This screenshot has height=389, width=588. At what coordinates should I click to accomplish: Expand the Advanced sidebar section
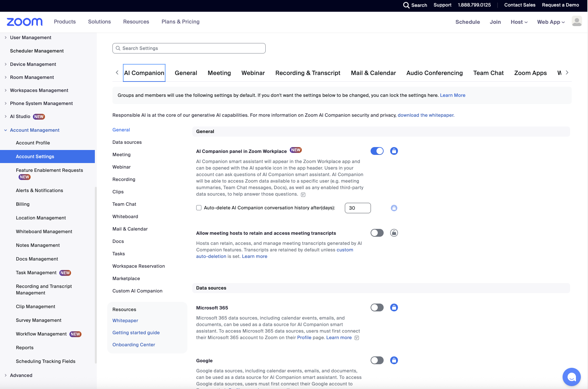[x=6, y=375]
